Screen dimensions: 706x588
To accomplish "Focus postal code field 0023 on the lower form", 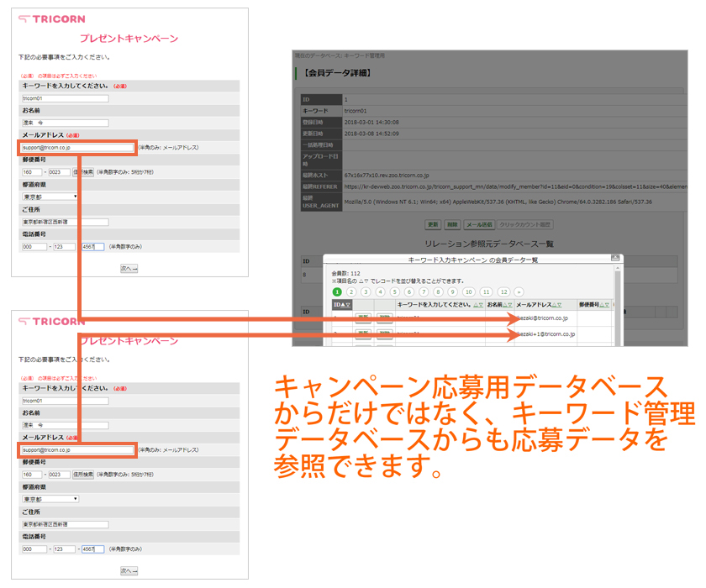I will coord(60,474).
